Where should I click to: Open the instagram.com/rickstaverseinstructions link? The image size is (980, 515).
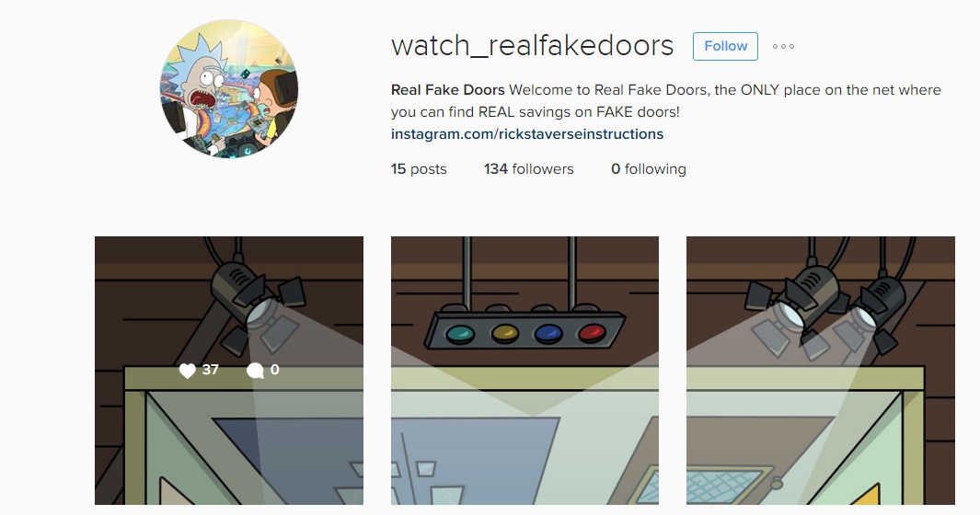coord(527,133)
